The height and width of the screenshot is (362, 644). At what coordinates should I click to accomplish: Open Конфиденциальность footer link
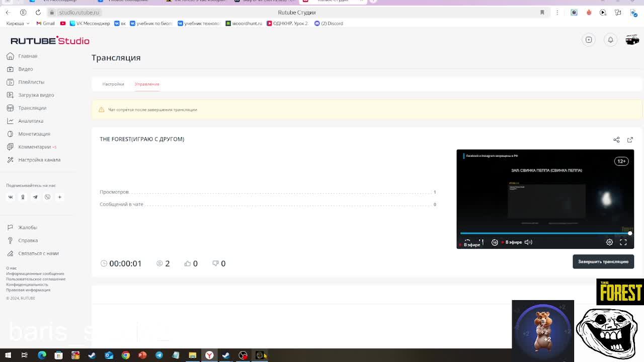tap(27, 285)
